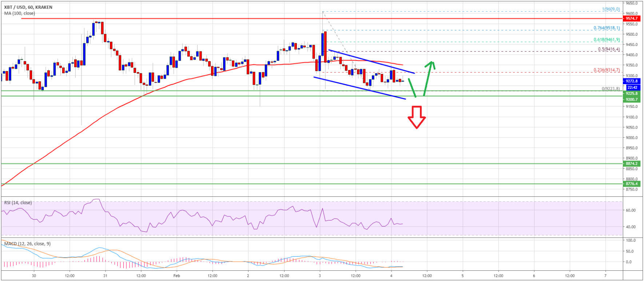Select the 9400.0 price axis label
The height and width of the screenshot is (281, 644).
632,55
